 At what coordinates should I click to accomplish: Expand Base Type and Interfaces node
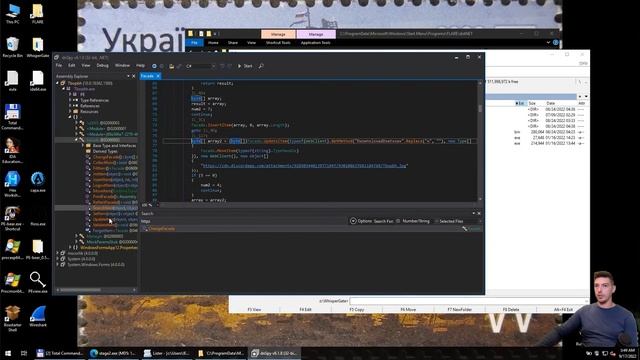pyautogui.click(x=82, y=145)
